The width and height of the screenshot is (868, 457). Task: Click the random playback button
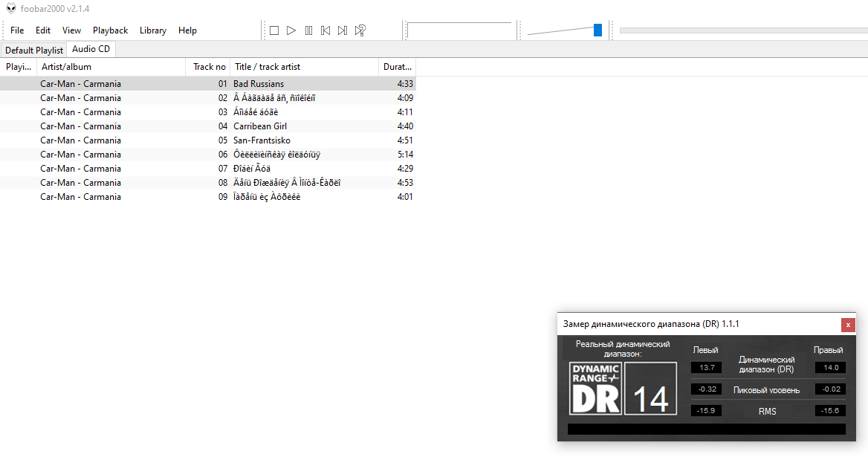(360, 30)
